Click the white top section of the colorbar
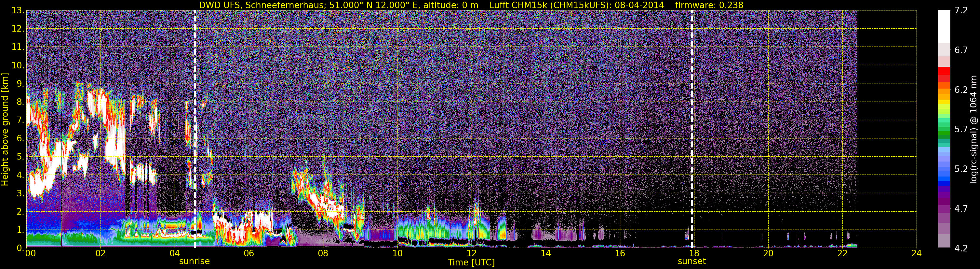Image resolution: width=980 pixels, height=269 pixels. (x=944, y=27)
